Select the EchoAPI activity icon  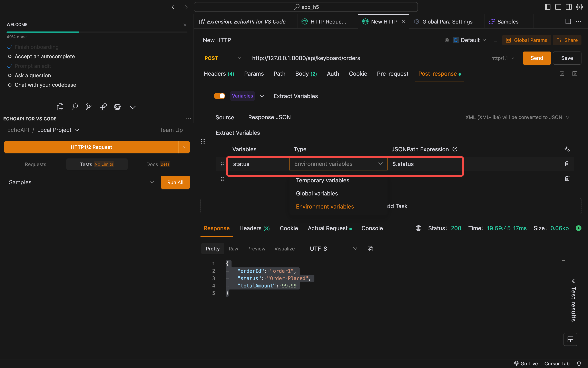click(117, 107)
